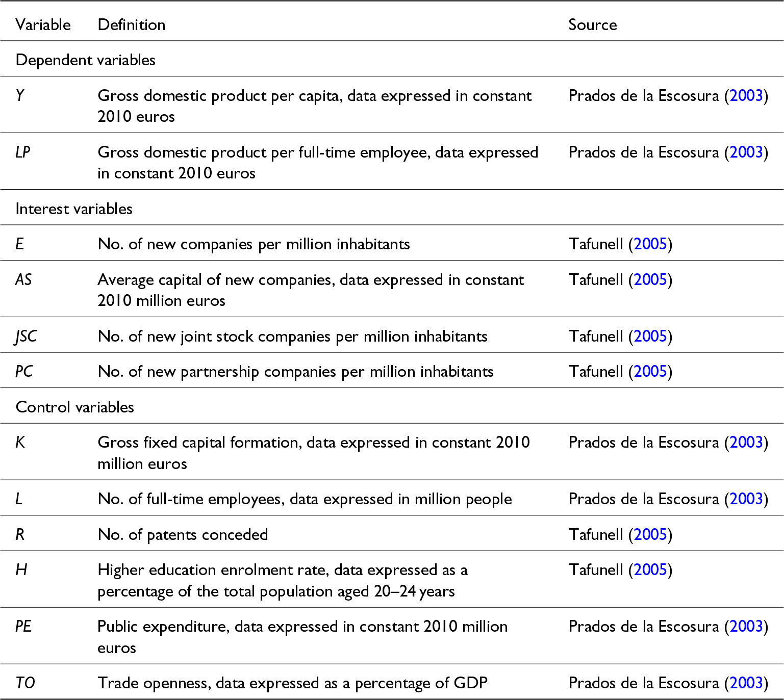Click the 2005 link in the JSC row

click(650, 336)
